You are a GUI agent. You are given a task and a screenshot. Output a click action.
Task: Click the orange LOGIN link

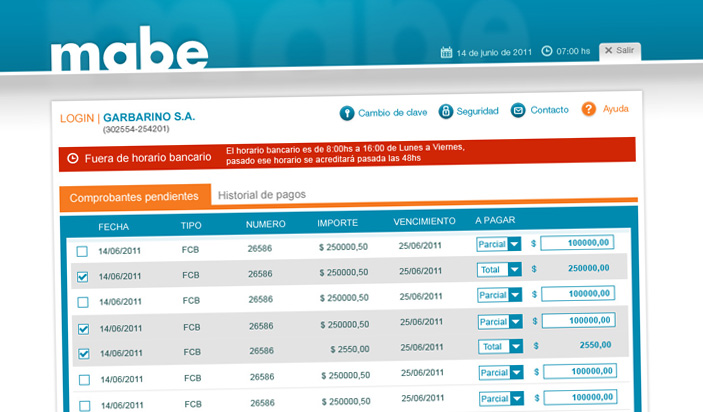(77, 117)
